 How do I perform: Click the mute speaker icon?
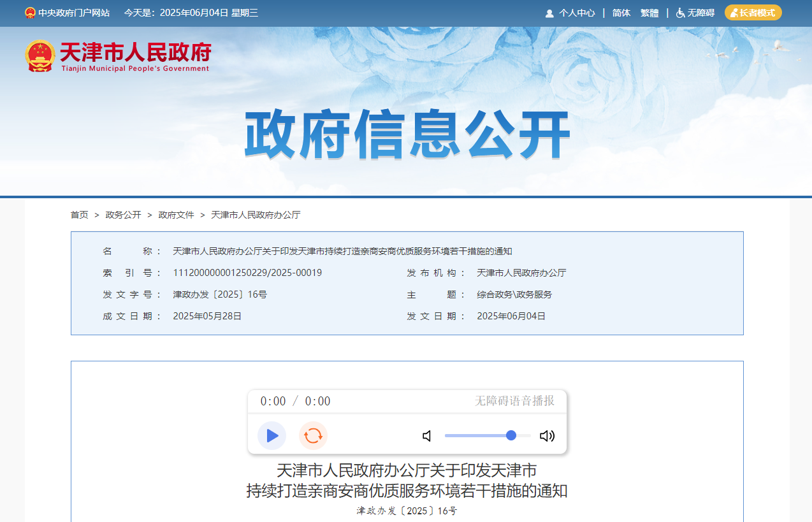point(427,436)
